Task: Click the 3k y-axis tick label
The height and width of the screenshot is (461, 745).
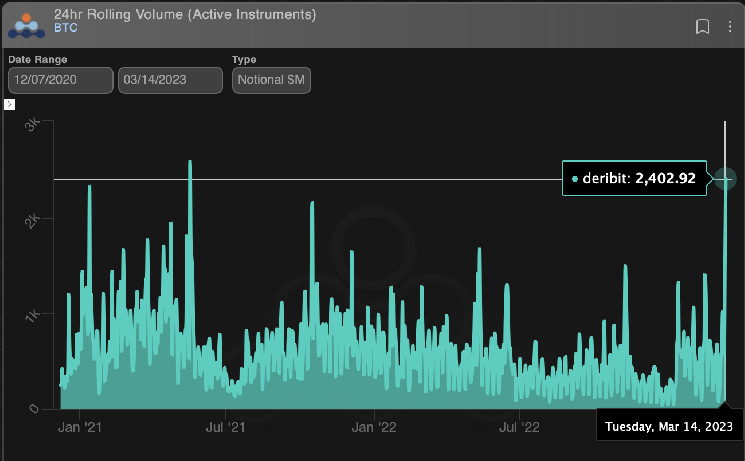Action: pyautogui.click(x=32, y=124)
